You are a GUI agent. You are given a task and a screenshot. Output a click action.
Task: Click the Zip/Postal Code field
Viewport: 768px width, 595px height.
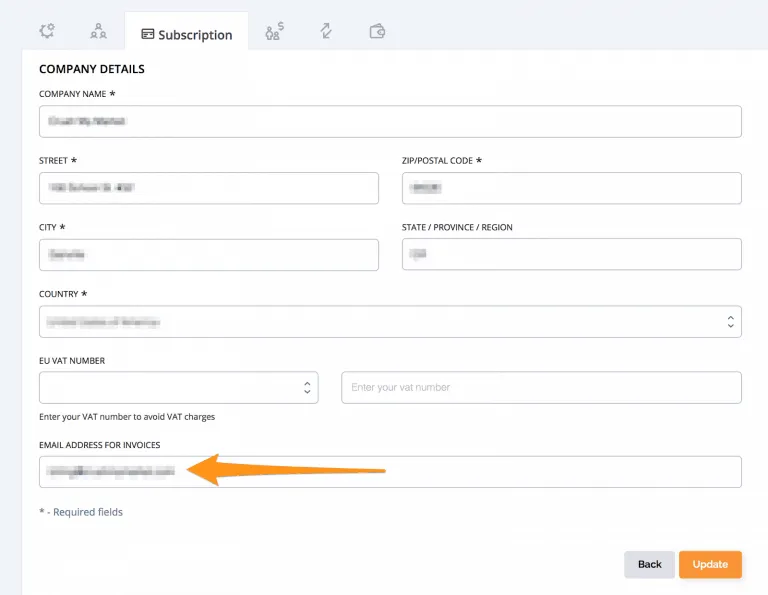572,188
